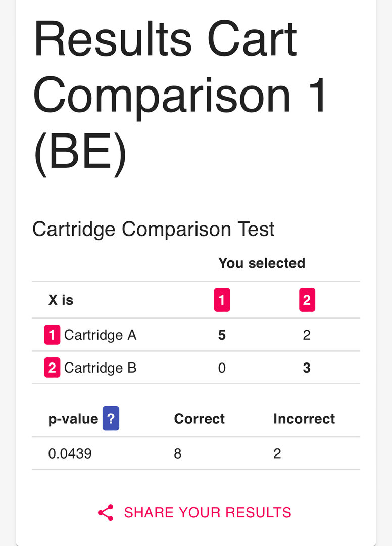Click the p-value help question mark icon
This screenshot has width=392, height=546.
point(111,419)
